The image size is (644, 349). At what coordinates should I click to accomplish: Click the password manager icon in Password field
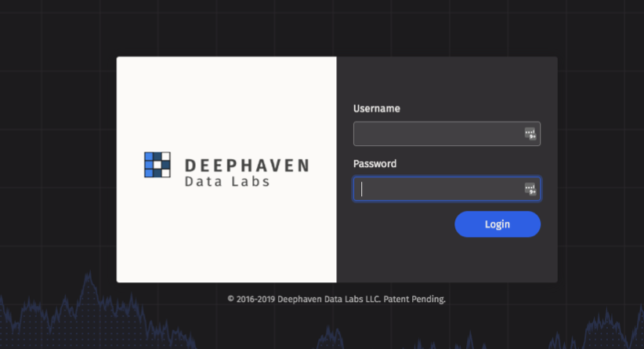tap(530, 189)
